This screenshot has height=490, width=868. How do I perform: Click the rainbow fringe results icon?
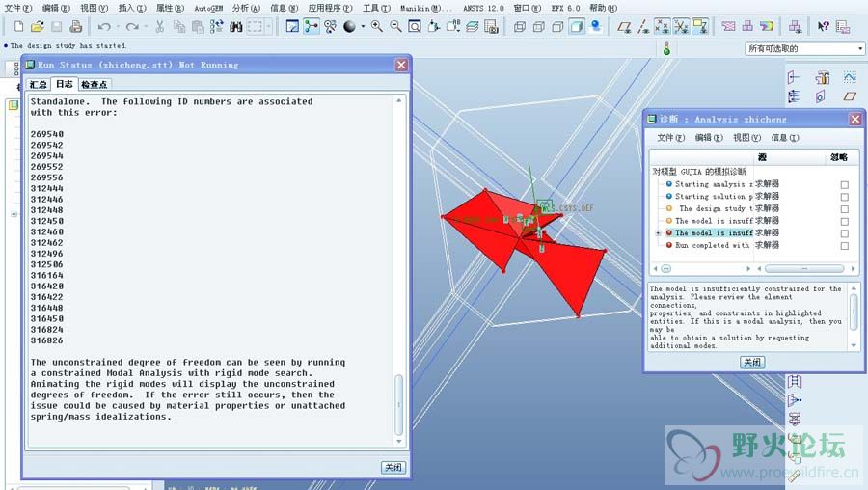point(767,26)
